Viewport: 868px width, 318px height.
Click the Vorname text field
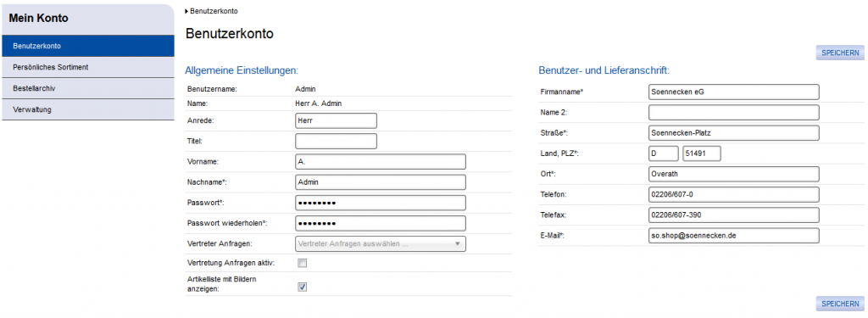381,162
